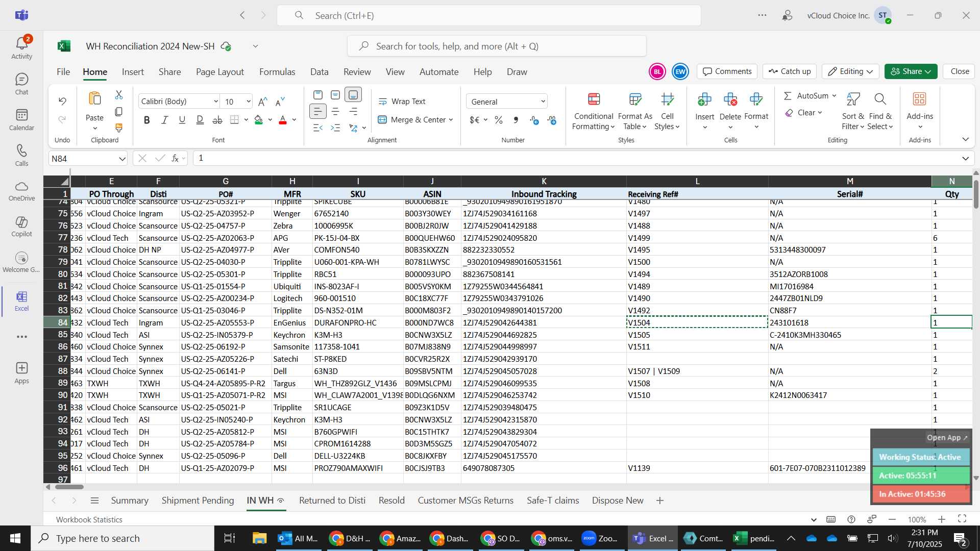Center align cell text horizontally
980x551 pixels.
click(335, 111)
